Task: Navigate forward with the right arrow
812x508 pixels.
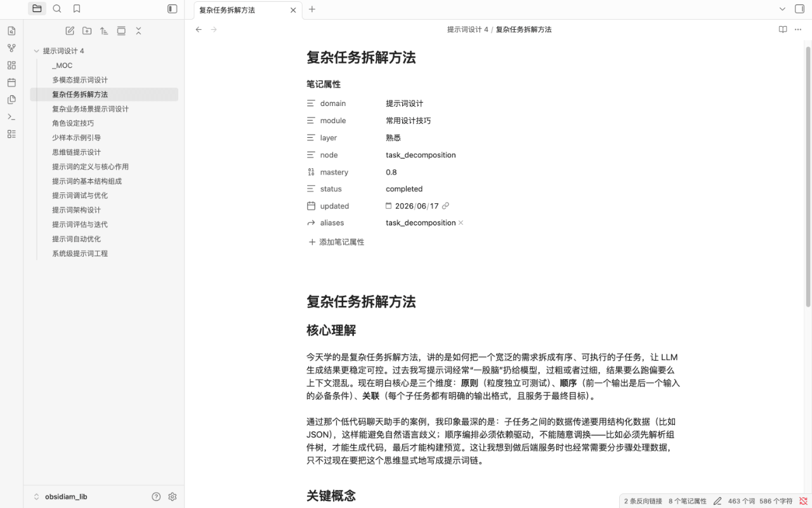Action: [x=214, y=29]
